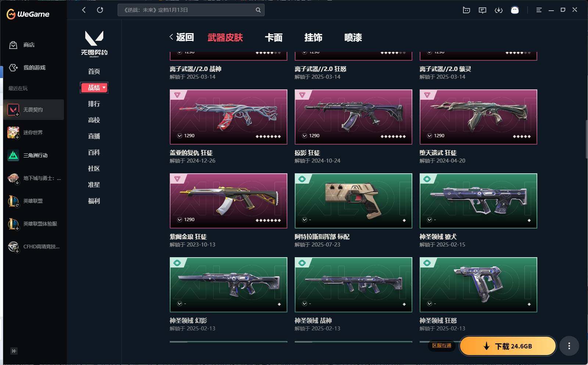Open the message chat icon in title bar

tap(483, 10)
